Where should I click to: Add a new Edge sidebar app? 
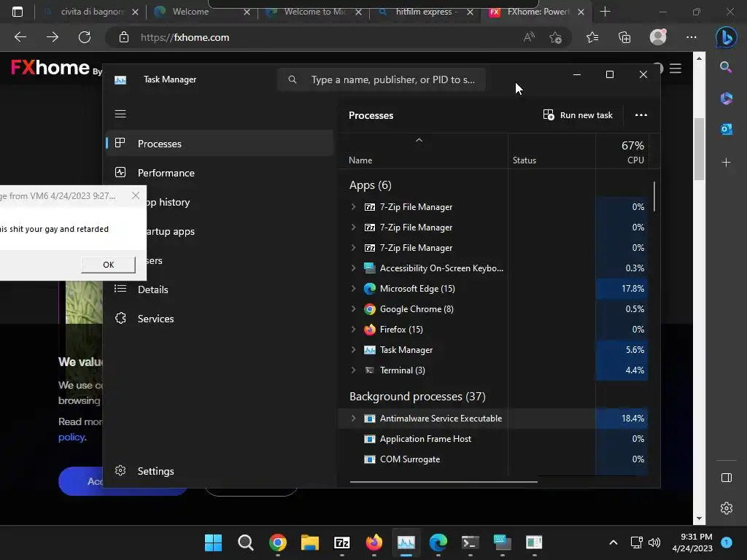tap(726, 163)
